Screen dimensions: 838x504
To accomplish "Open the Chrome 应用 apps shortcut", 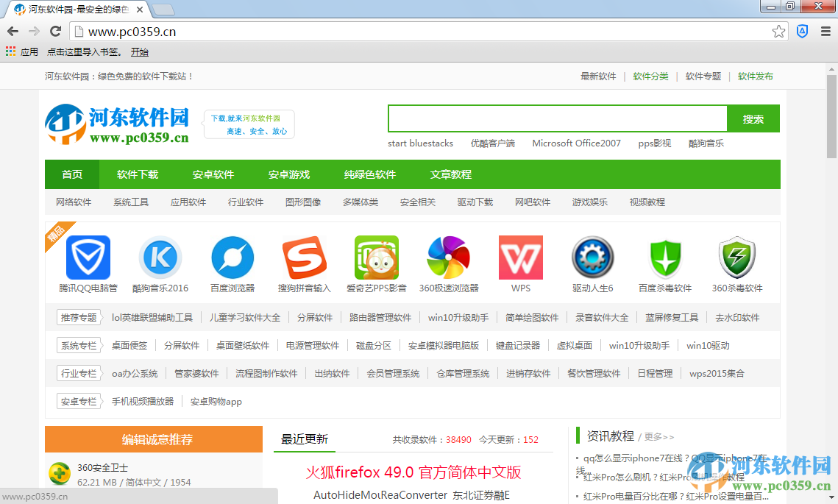I will click(x=21, y=52).
